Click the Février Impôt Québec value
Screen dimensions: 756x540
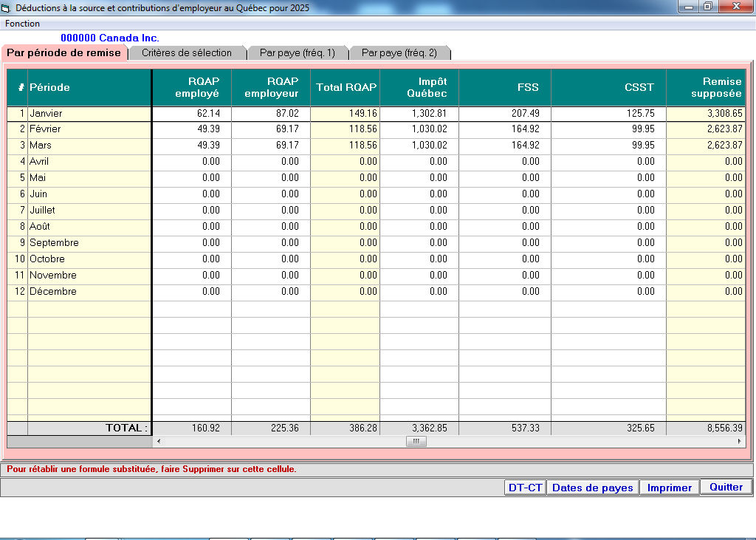(x=419, y=129)
